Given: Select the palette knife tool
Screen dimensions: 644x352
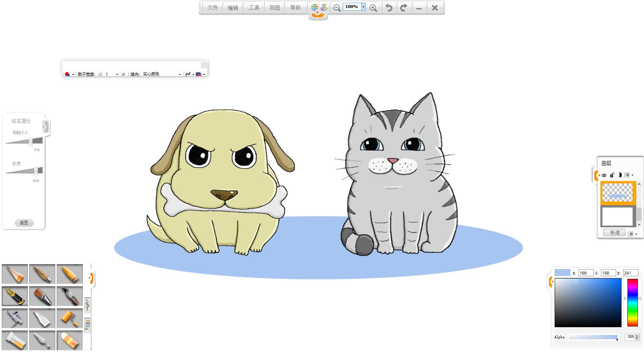Looking at the screenshot, I should point(42,340).
